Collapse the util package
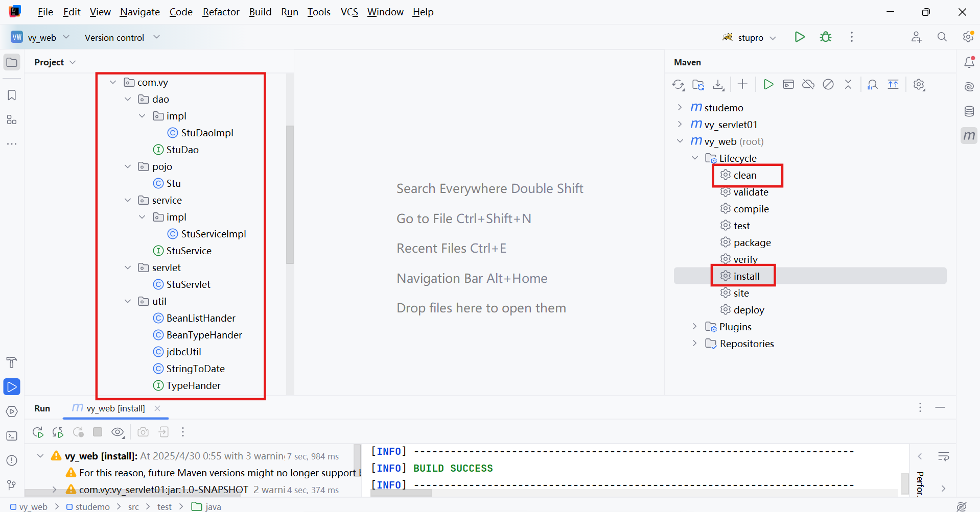 pos(128,301)
